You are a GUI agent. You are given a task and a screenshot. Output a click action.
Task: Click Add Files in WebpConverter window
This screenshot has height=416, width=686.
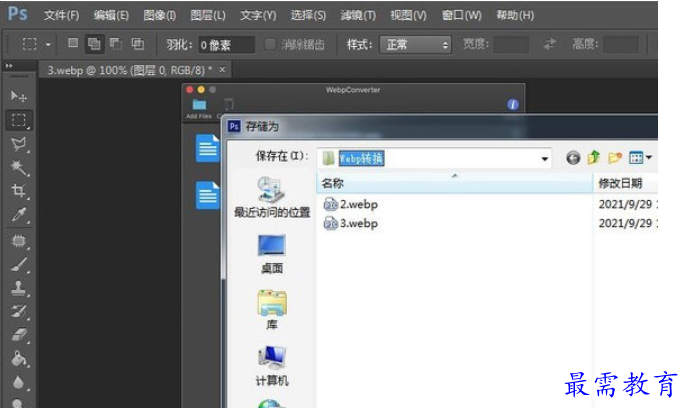(199, 109)
